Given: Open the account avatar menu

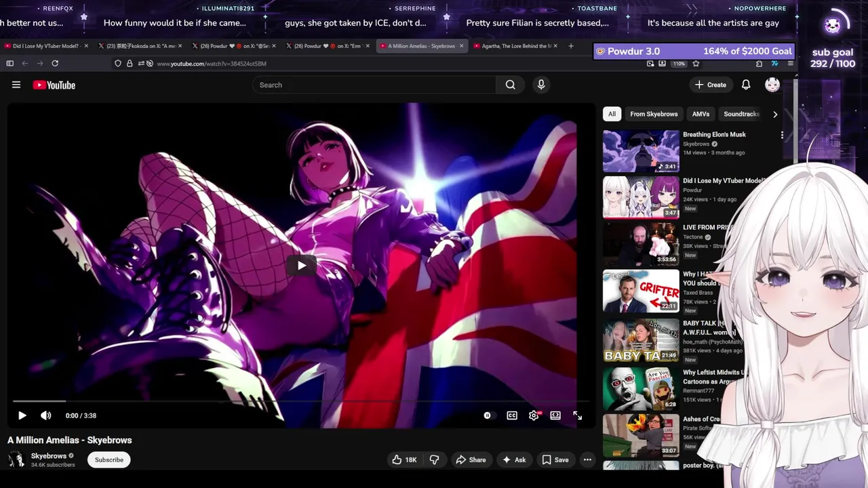Looking at the screenshot, I should point(772,85).
